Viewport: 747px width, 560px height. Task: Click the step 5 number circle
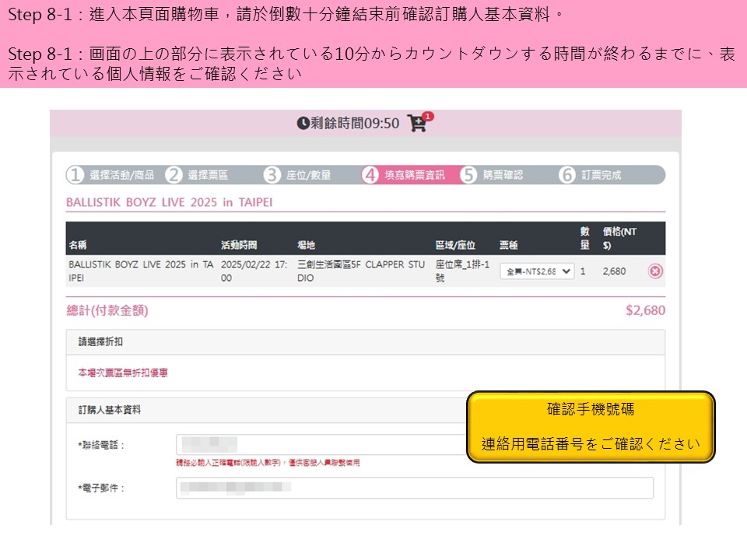click(x=468, y=175)
